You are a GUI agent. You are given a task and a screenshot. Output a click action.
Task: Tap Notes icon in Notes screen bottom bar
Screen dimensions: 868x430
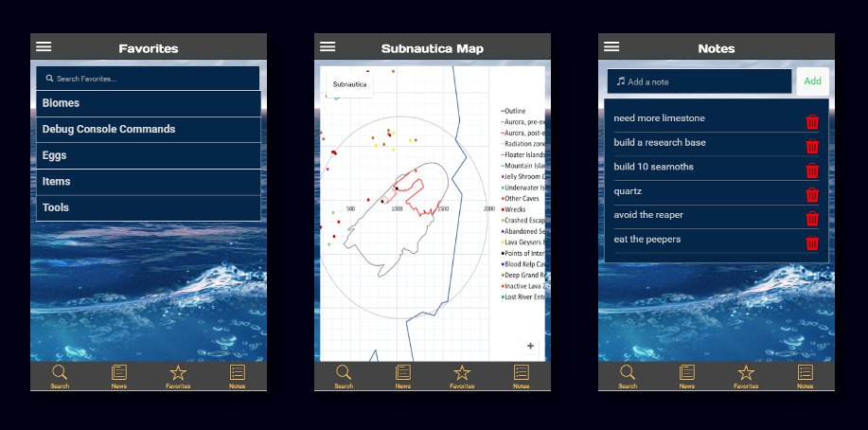(805, 372)
